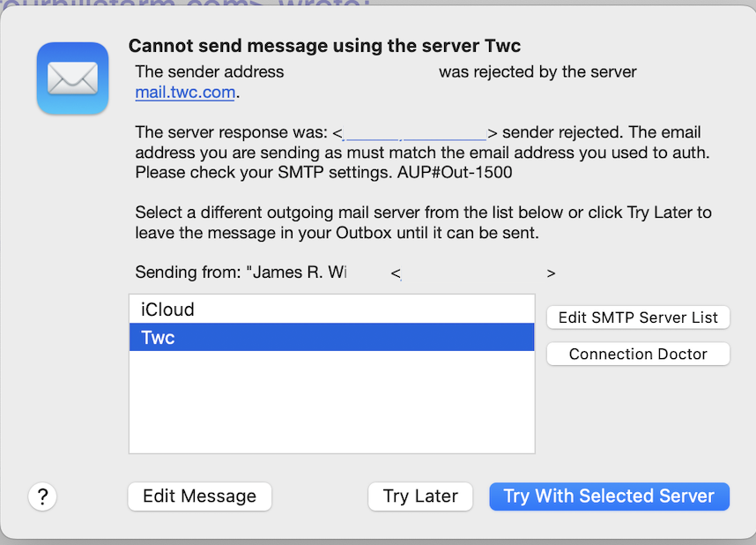
Task: Open Edit SMTP Server List
Action: pyautogui.click(x=638, y=317)
